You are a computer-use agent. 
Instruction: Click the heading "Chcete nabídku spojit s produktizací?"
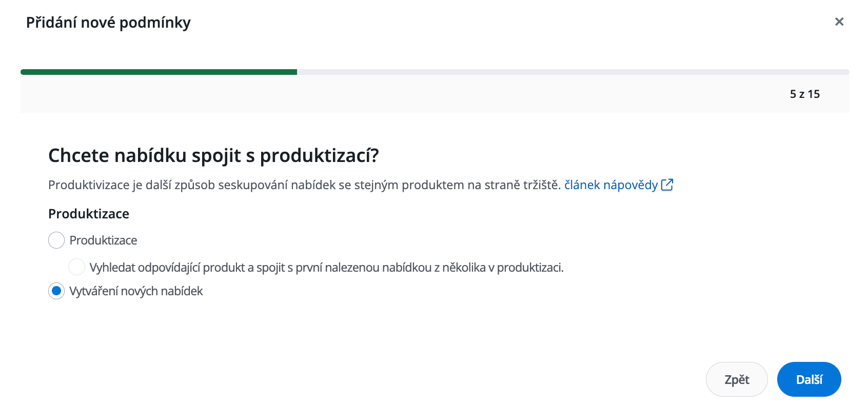coord(213,156)
